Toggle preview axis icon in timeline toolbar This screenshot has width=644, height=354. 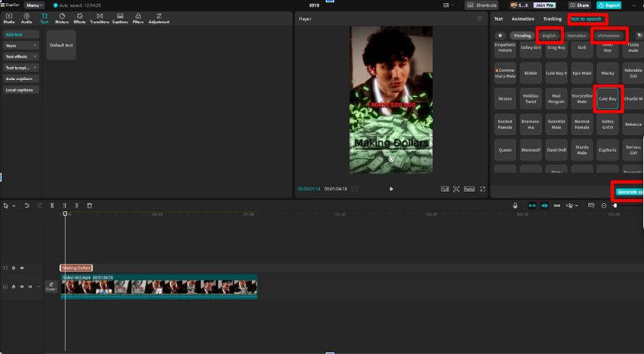click(x=570, y=205)
